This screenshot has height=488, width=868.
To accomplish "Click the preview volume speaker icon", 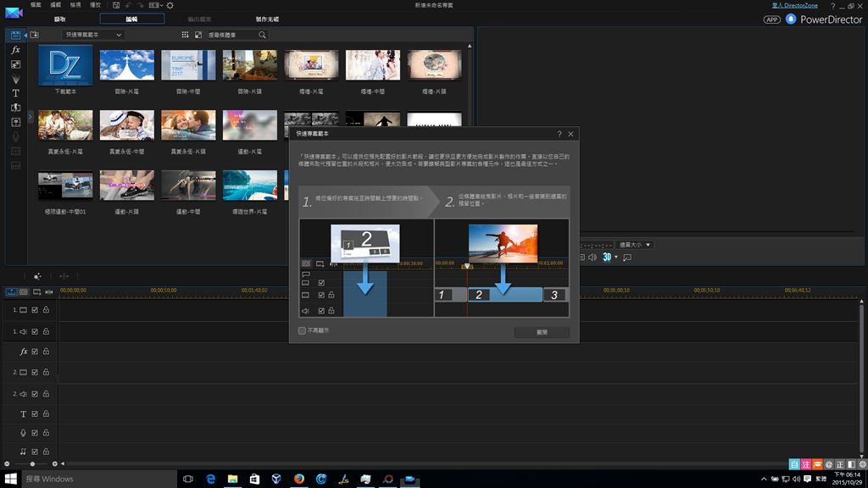I will (x=593, y=258).
